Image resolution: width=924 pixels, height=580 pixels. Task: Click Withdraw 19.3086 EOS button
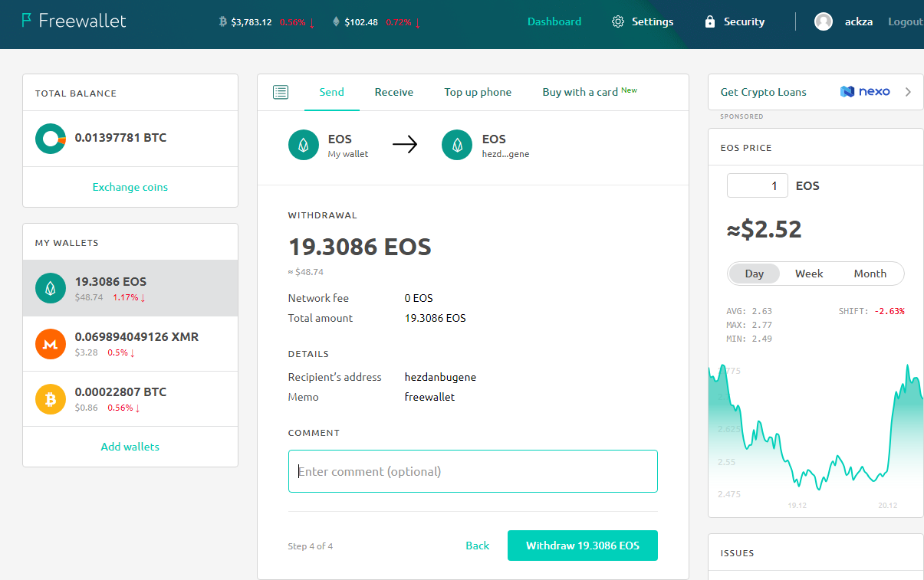[x=583, y=546]
